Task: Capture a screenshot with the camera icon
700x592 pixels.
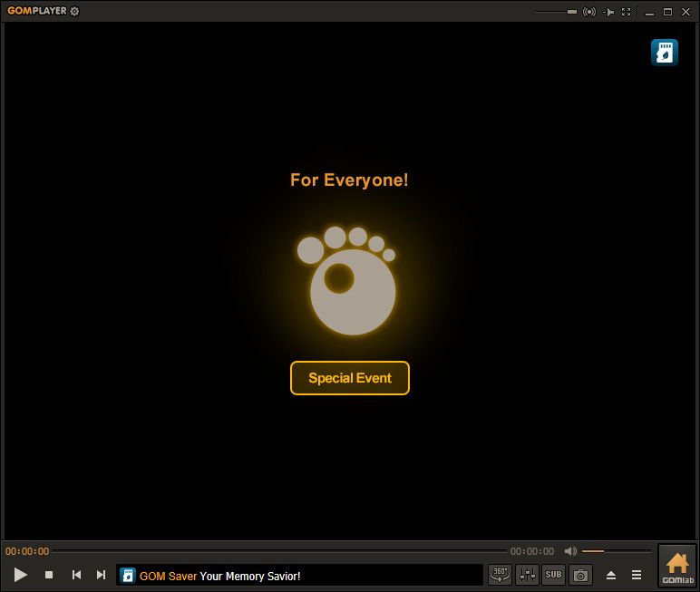Action: coord(580,575)
